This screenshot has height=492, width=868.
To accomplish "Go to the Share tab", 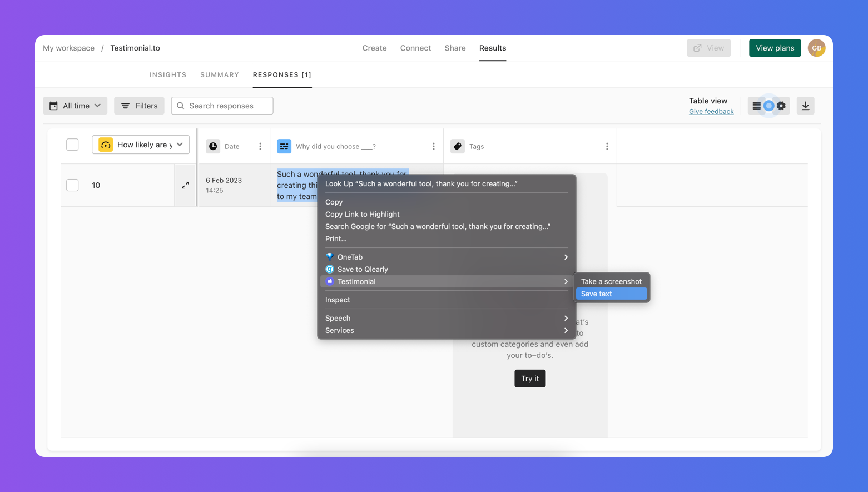I will pos(455,48).
